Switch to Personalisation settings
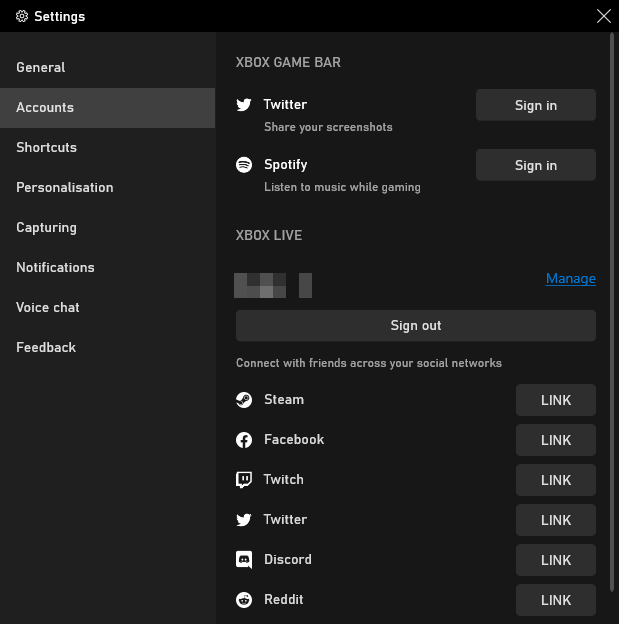 click(x=107, y=188)
